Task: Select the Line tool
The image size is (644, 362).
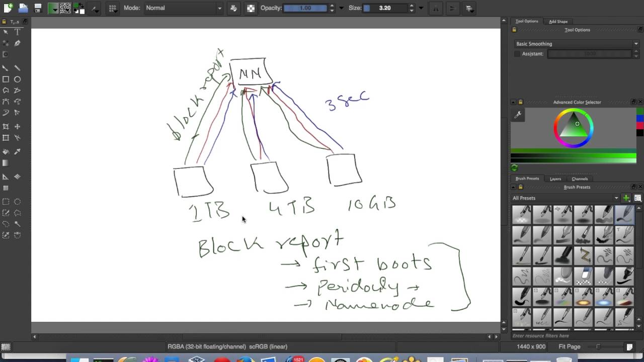Action: (x=17, y=68)
